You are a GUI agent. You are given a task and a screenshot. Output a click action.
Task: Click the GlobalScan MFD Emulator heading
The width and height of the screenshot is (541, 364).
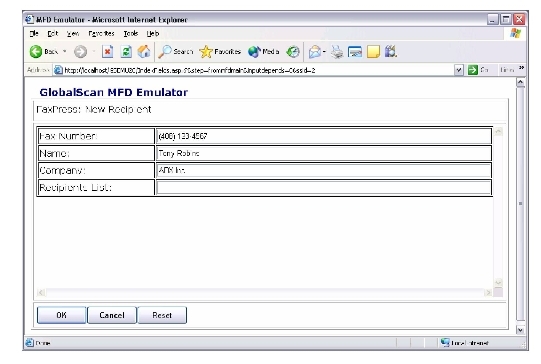[x=114, y=92]
